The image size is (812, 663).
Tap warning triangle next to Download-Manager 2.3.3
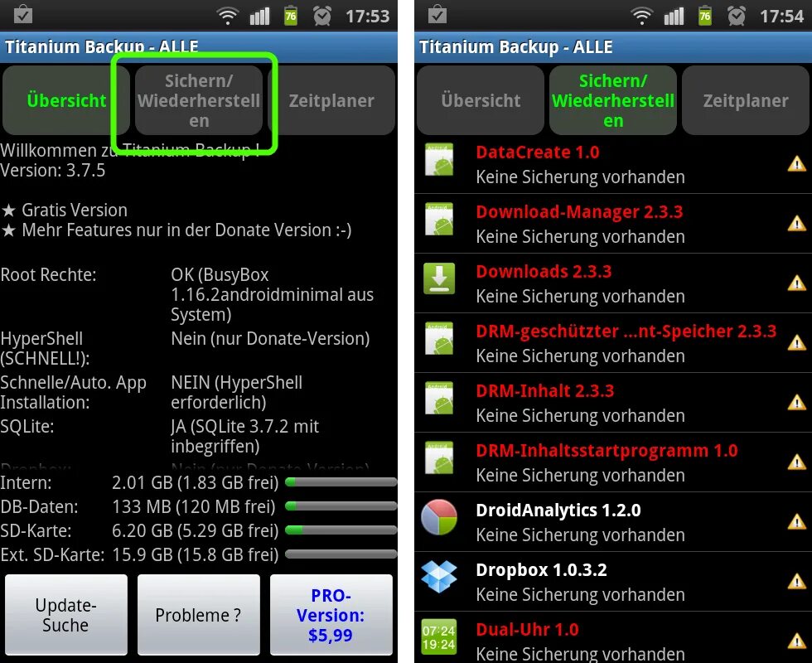(796, 224)
